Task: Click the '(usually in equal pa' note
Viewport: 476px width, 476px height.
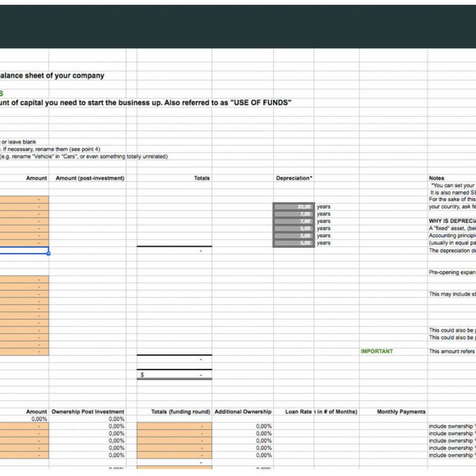Action: point(452,243)
